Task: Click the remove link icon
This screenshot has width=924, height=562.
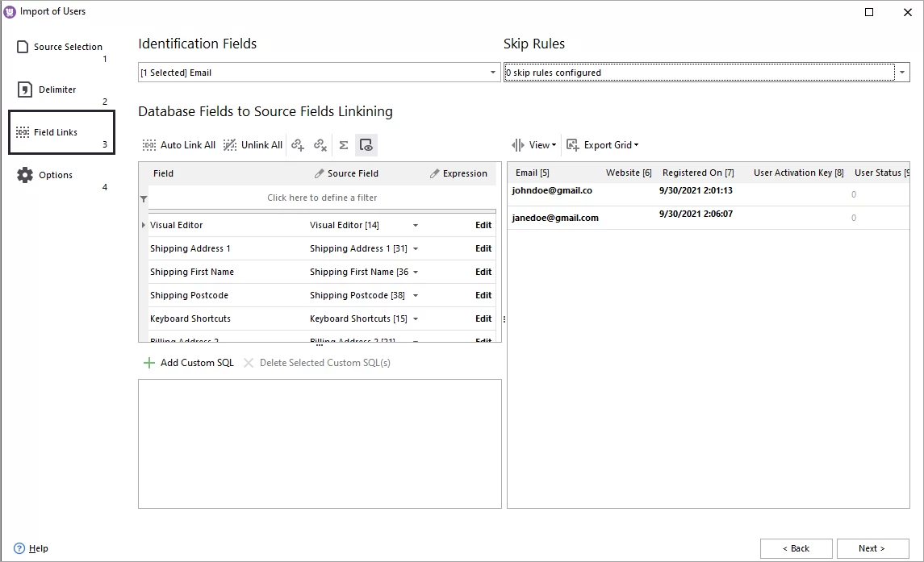Action: tap(320, 144)
